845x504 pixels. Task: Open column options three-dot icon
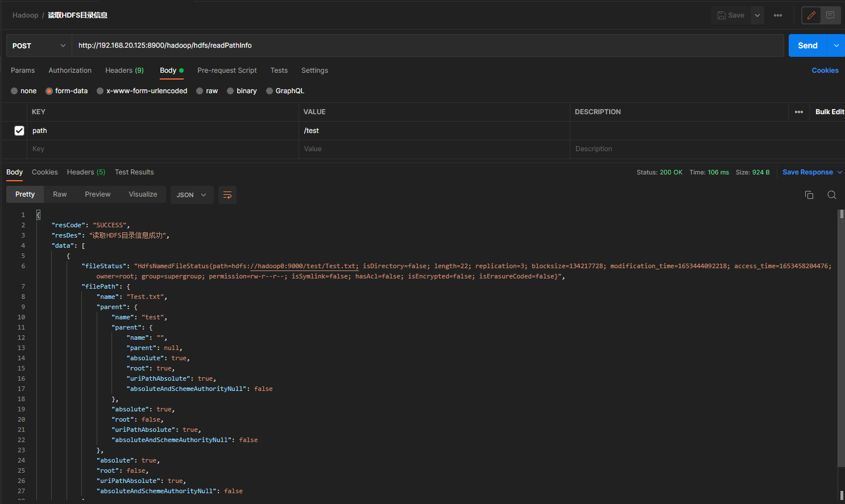click(x=799, y=112)
